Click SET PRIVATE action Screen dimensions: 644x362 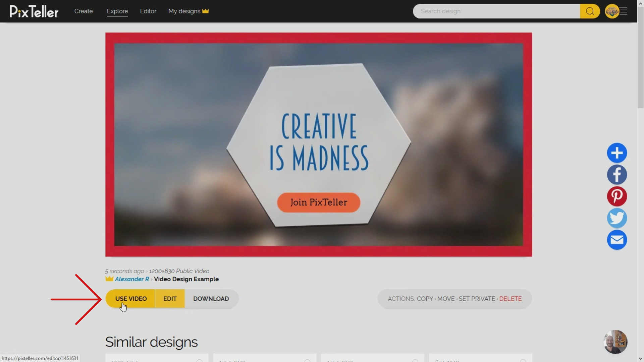477,299
